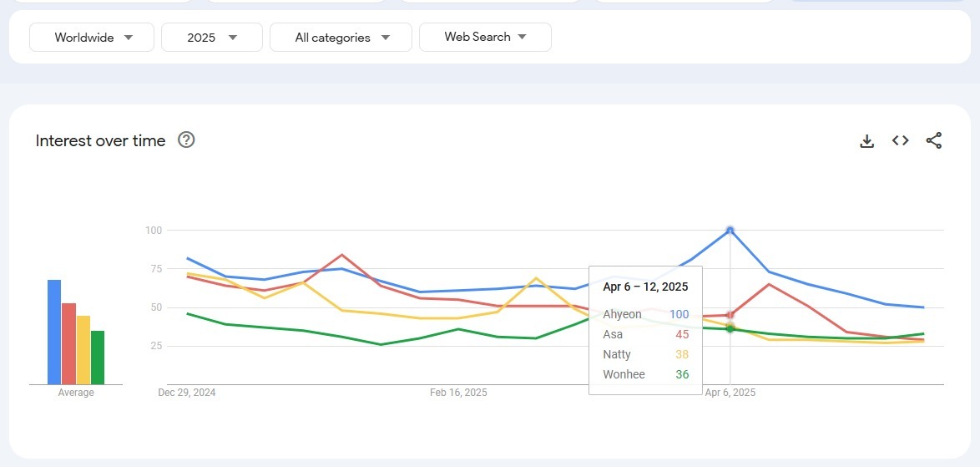Screen dimensions: 980x467
Task: Expand the All categories dropdown
Action: 341,38
